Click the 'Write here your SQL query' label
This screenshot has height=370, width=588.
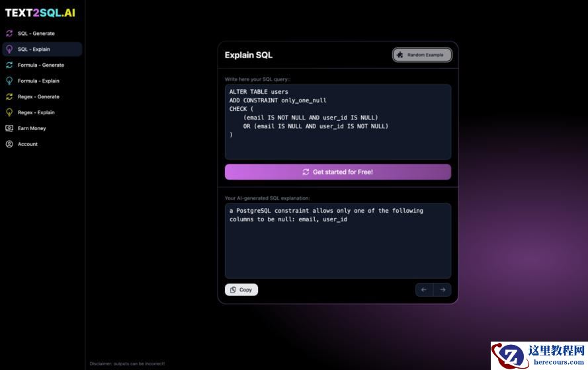[x=258, y=79]
